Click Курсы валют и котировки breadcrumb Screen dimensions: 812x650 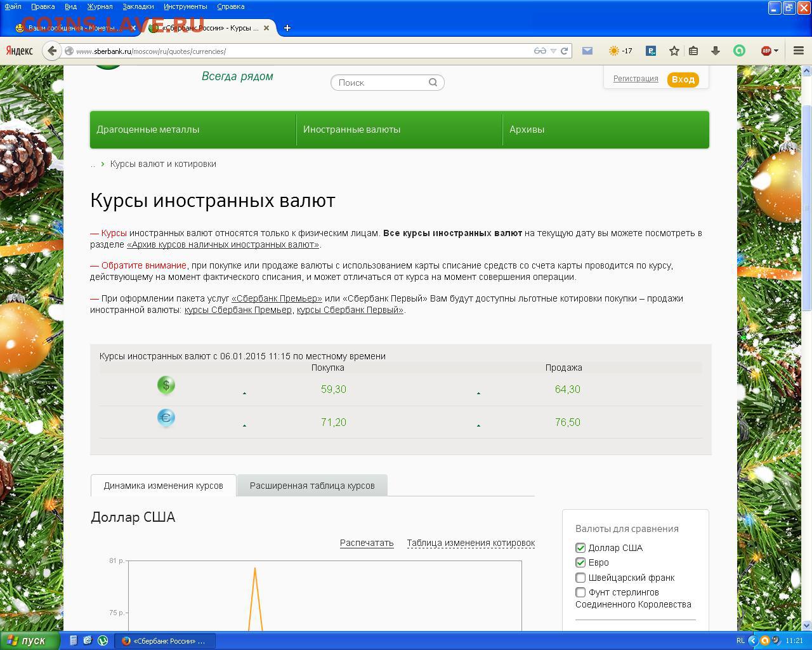[163, 164]
